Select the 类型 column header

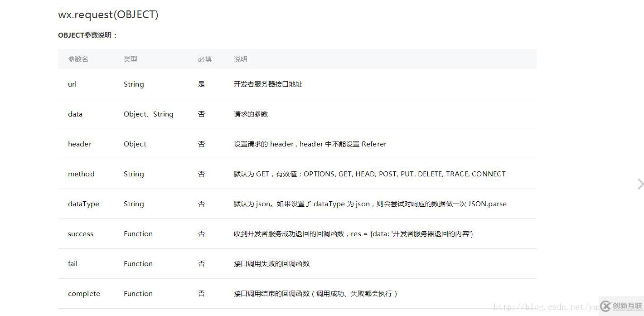(x=130, y=59)
